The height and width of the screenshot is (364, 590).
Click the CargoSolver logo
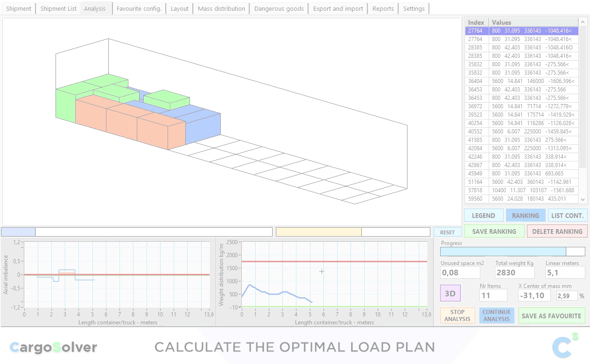click(53, 347)
